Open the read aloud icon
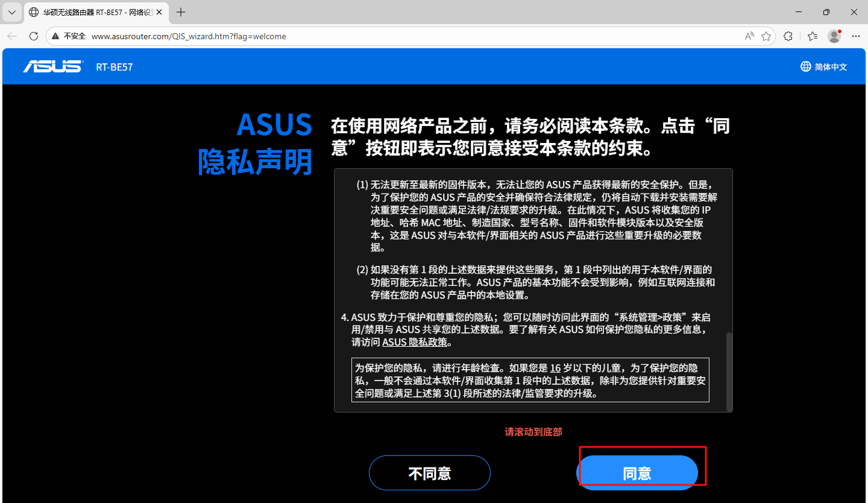 tap(749, 36)
